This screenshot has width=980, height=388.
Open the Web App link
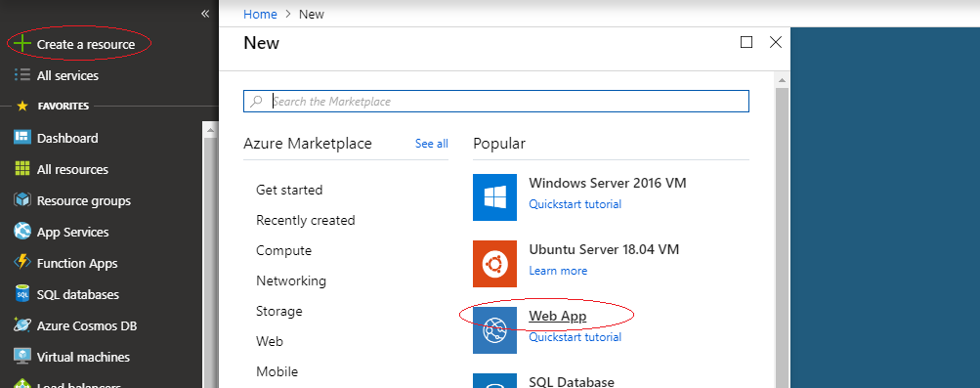(x=558, y=316)
